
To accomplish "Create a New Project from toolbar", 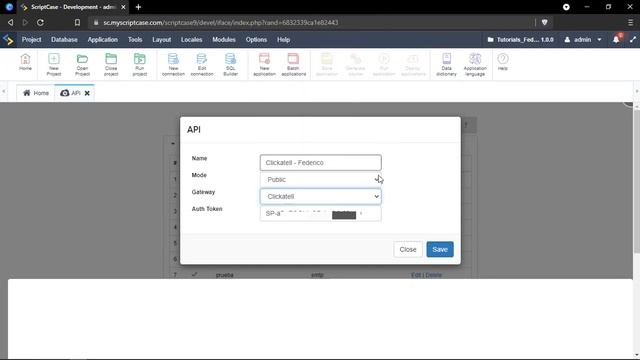I will tap(54, 64).
